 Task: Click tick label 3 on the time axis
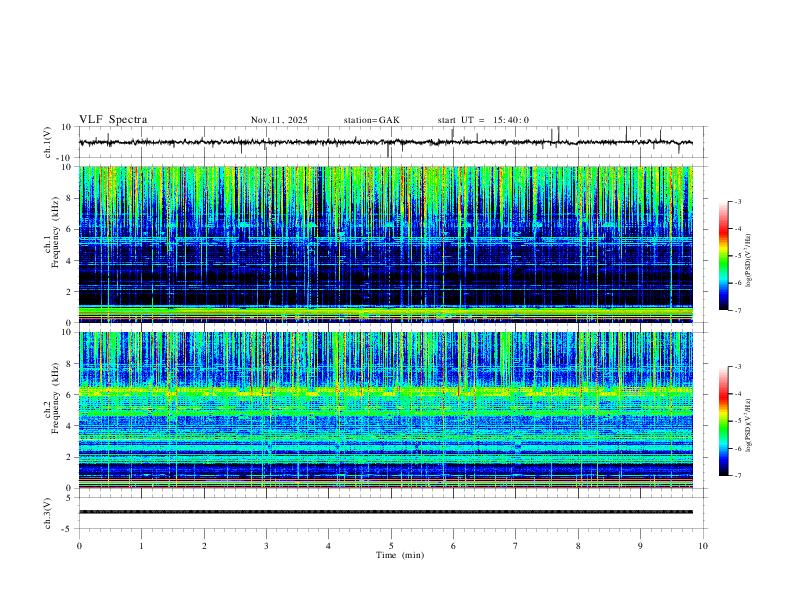[266, 546]
